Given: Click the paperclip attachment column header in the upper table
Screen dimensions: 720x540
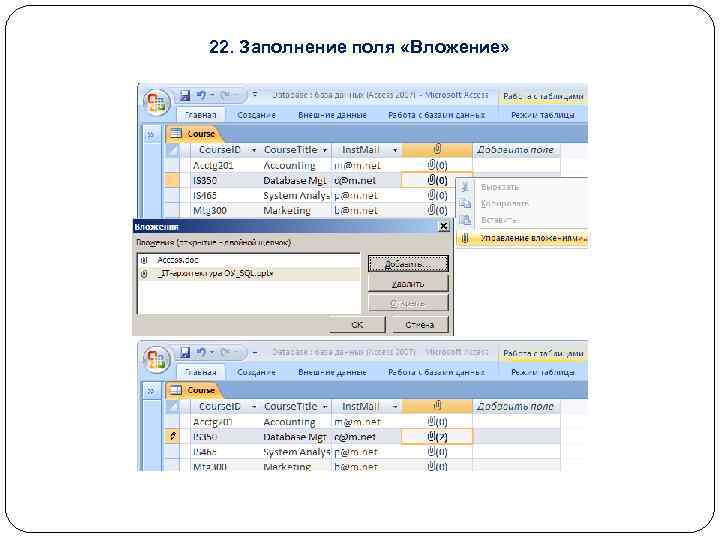Looking at the screenshot, I should point(437,150).
